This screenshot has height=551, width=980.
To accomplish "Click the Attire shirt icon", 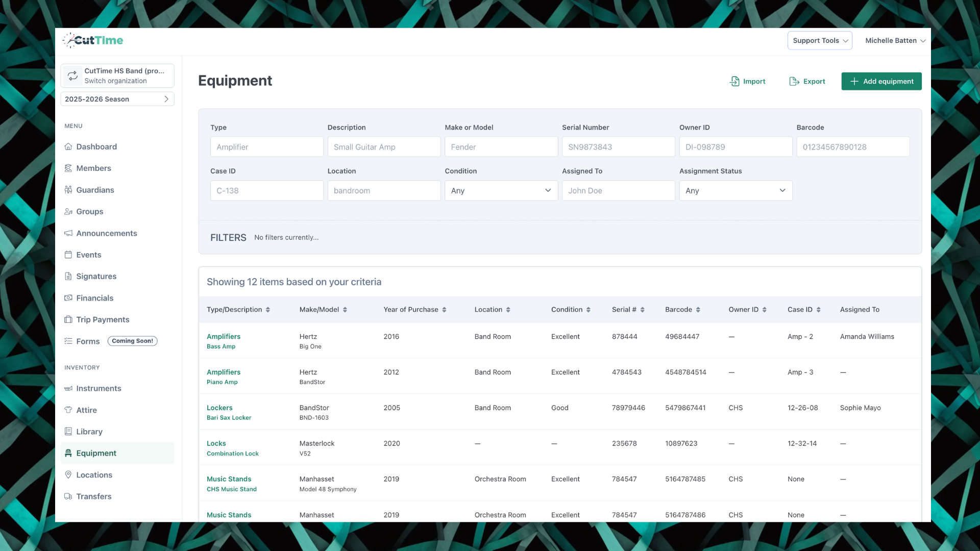I will 69,410.
